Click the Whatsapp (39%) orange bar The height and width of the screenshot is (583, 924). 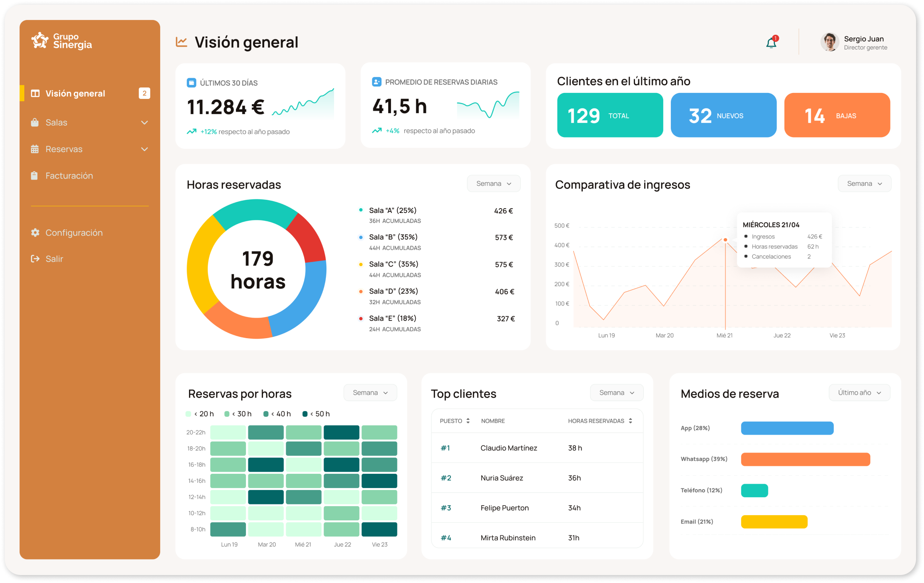pyautogui.click(x=805, y=459)
